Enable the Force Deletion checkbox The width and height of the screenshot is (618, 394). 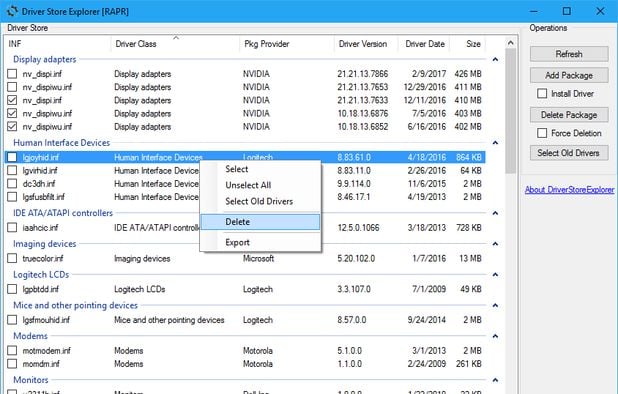click(542, 133)
